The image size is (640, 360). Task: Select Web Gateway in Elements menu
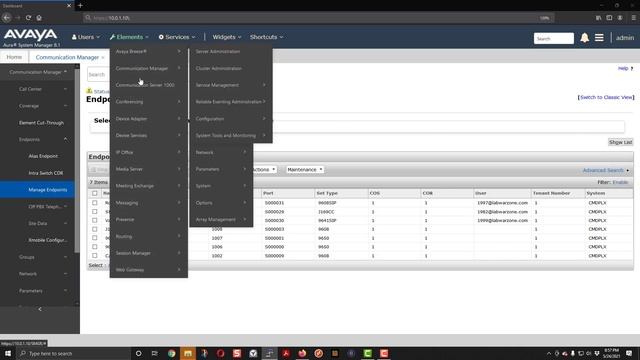pyautogui.click(x=149, y=270)
